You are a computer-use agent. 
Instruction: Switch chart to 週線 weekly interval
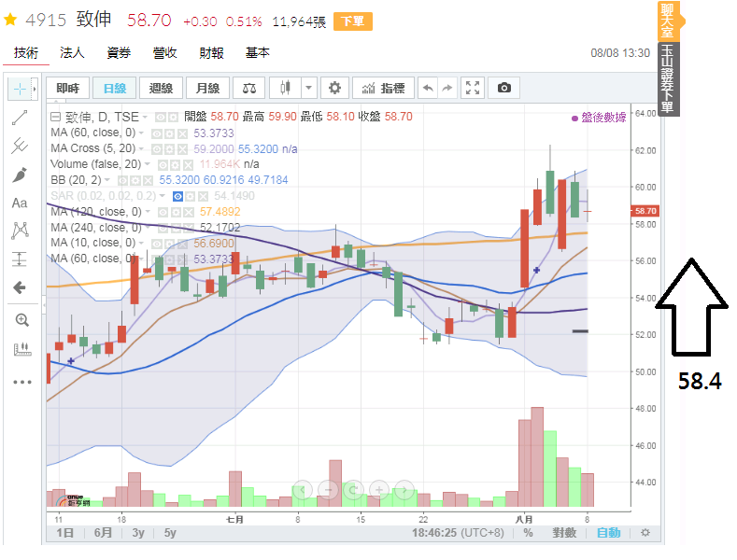coord(161,88)
